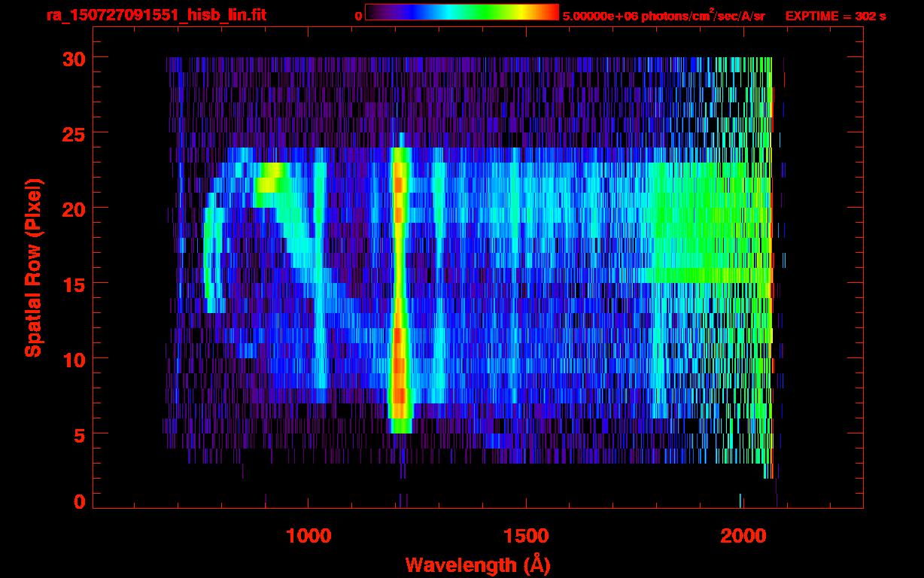The width and height of the screenshot is (924, 578).
Task: Click the y-axis tick label 25
Action: tap(72, 133)
